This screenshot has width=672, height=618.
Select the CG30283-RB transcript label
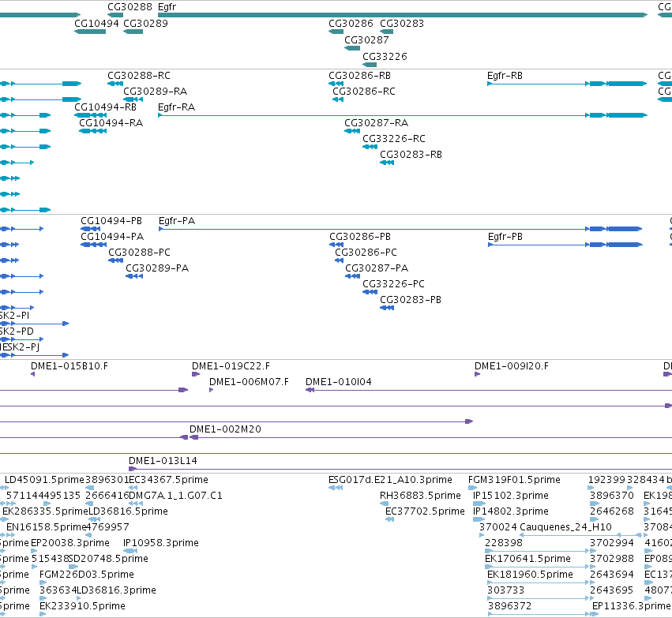(x=411, y=155)
